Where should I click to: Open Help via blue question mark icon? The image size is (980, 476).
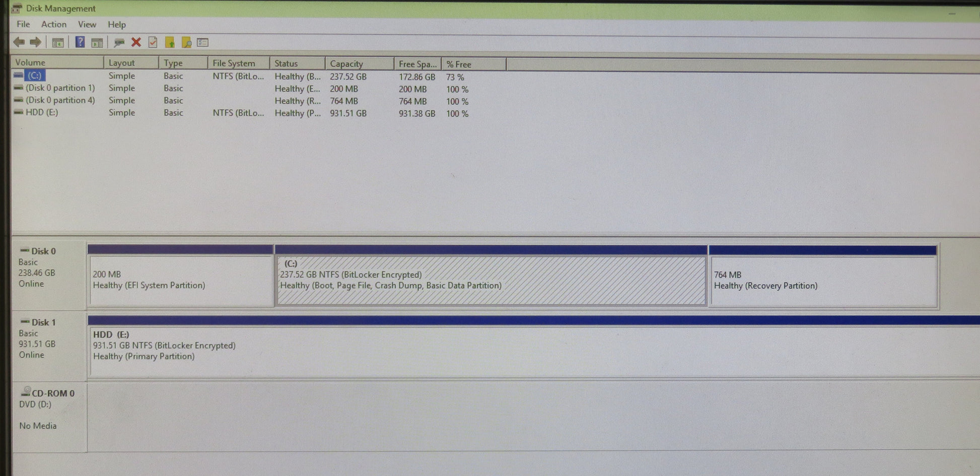click(80, 42)
